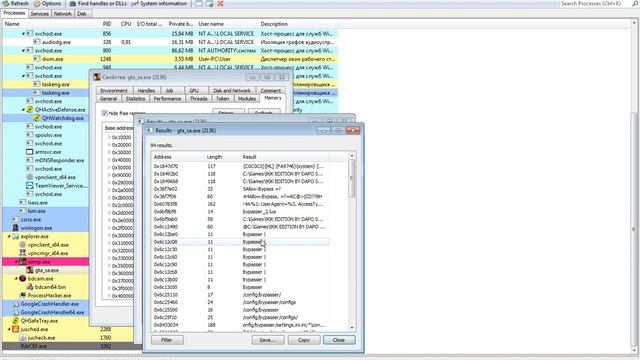
Task: Click the Refresh toolbar icon
Action: click(6, 3)
